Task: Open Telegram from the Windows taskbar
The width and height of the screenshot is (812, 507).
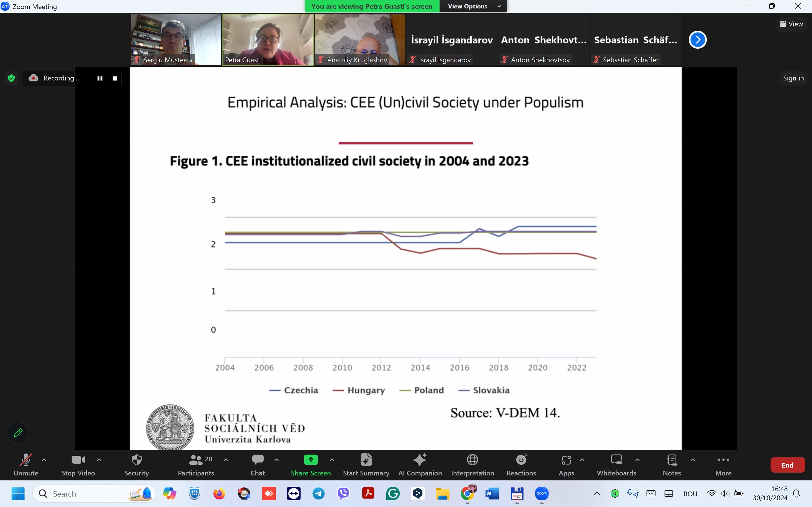Action: tap(318, 493)
